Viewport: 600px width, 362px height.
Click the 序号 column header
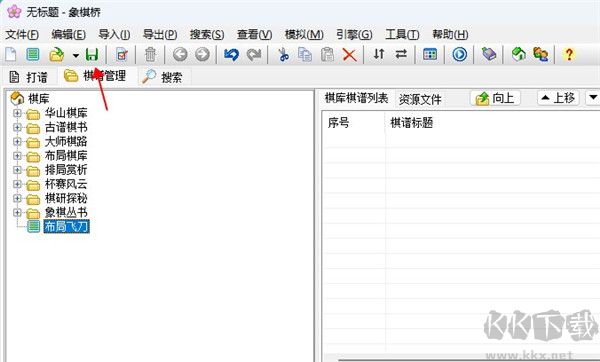(x=339, y=123)
